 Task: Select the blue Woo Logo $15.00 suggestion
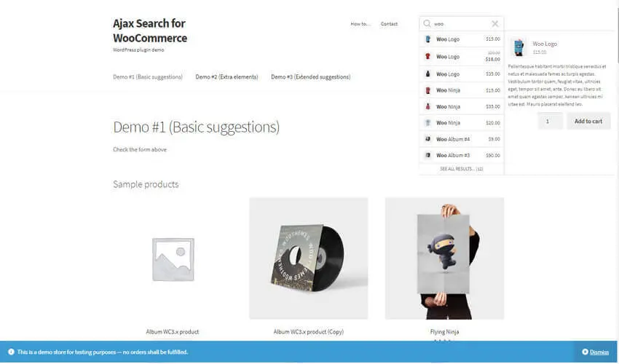[462, 39]
